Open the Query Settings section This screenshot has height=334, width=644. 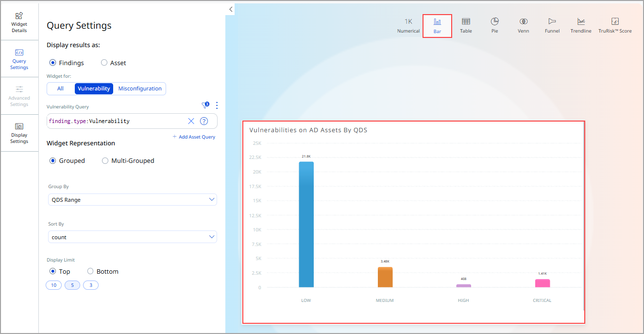(19, 59)
